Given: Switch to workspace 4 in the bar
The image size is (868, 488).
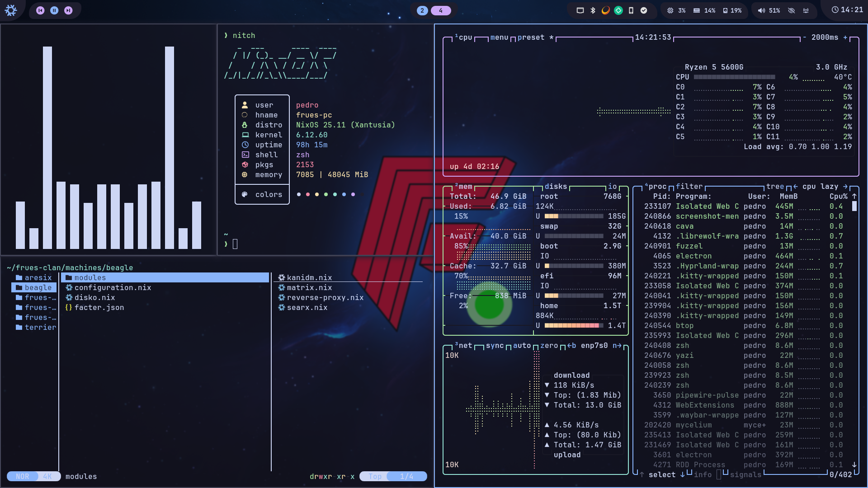Looking at the screenshot, I should pyautogui.click(x=441, y=10).
